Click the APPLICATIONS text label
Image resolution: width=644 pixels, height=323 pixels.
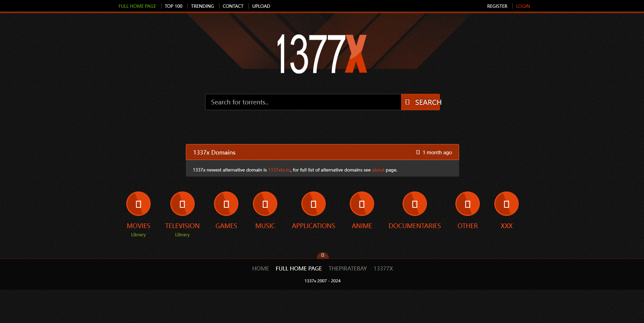[314, 226]
